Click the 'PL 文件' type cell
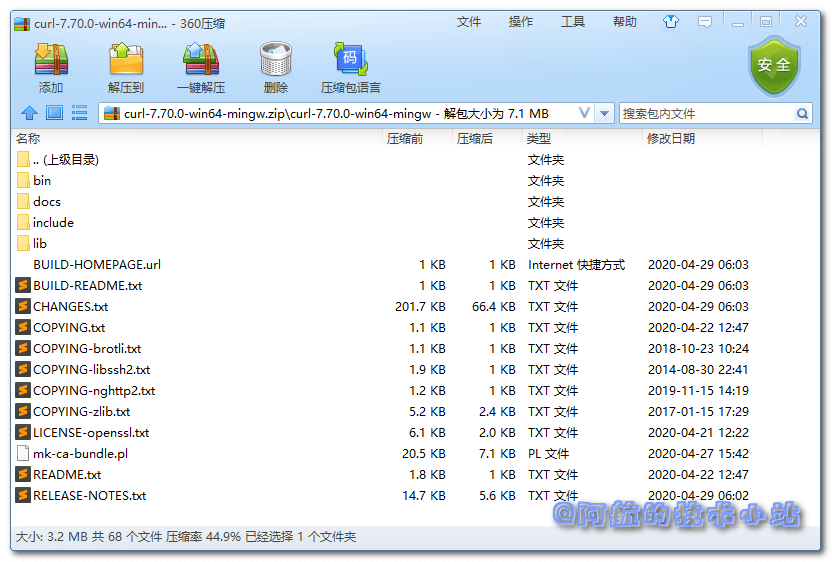The height and width of the screenshot is (562, 832). [x=548, y=453]
